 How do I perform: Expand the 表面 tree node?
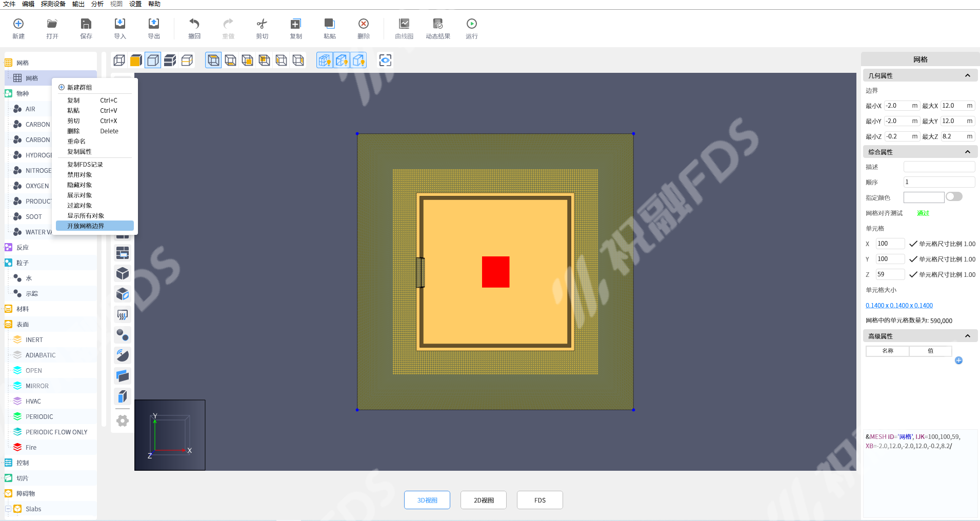(x=8, y=324)
